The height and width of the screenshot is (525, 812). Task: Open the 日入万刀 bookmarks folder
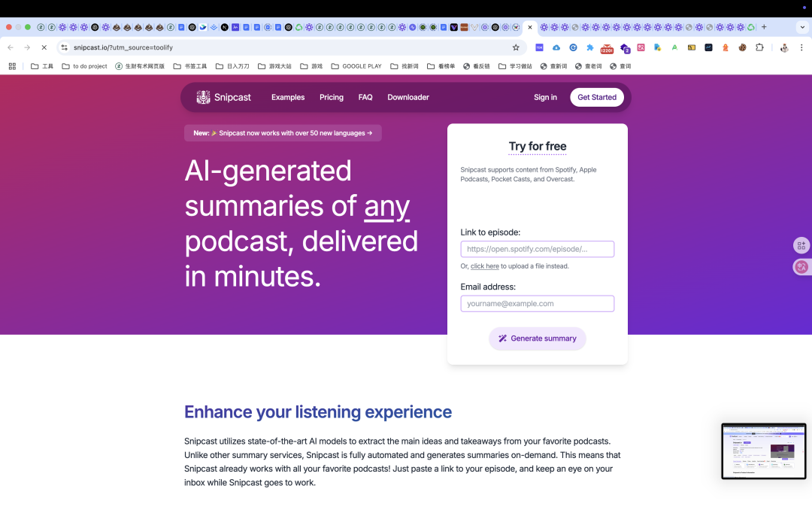point(232,66)
